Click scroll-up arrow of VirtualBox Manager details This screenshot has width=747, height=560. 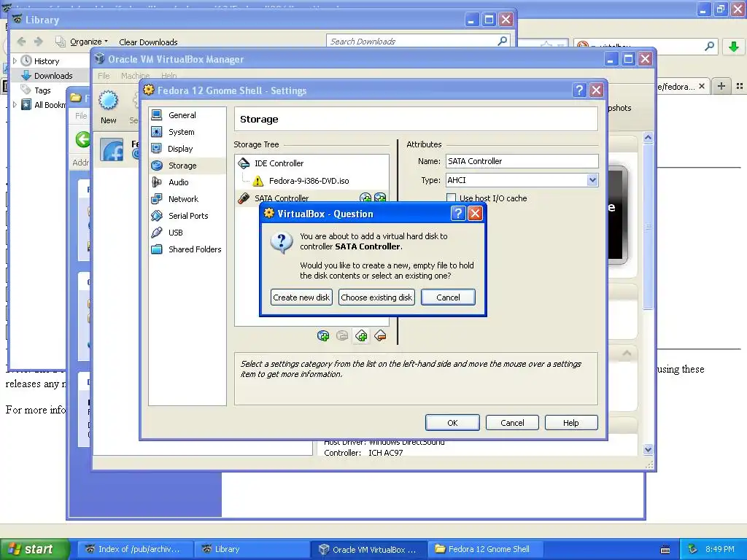pos(648,138)
